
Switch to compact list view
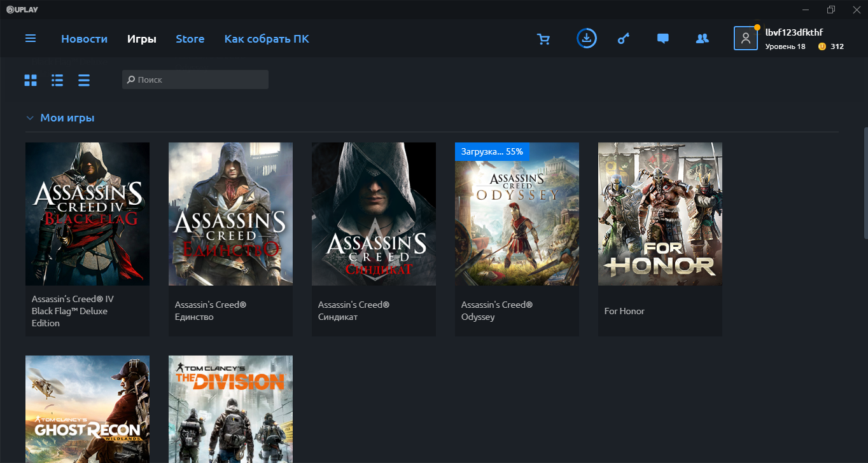pos(84,80)
